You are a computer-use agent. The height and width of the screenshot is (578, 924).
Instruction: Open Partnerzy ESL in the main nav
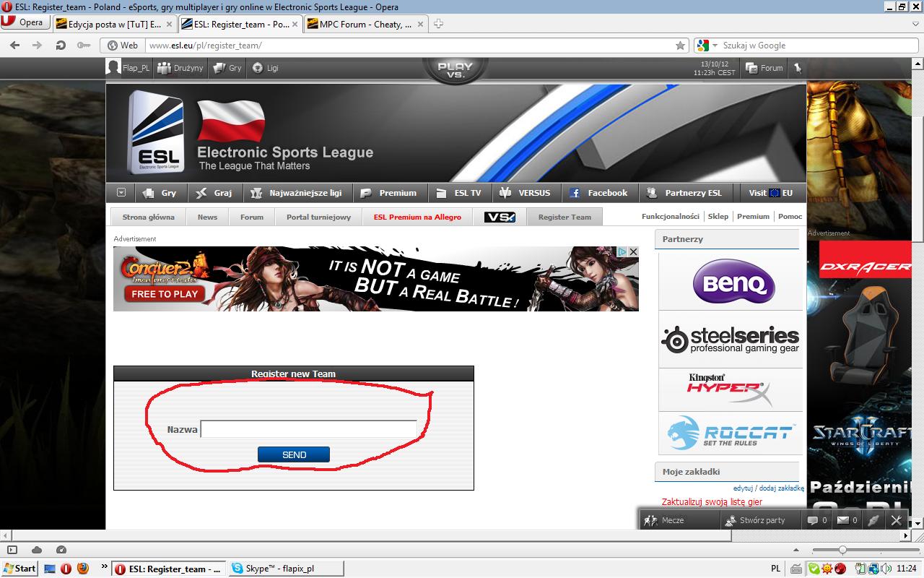[x=686, y=193]
